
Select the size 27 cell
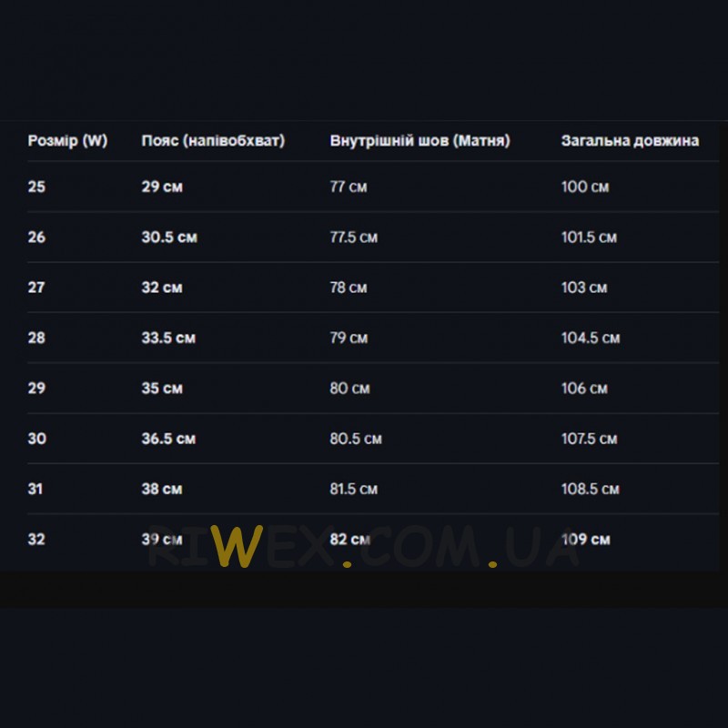[x=36, y=288]
